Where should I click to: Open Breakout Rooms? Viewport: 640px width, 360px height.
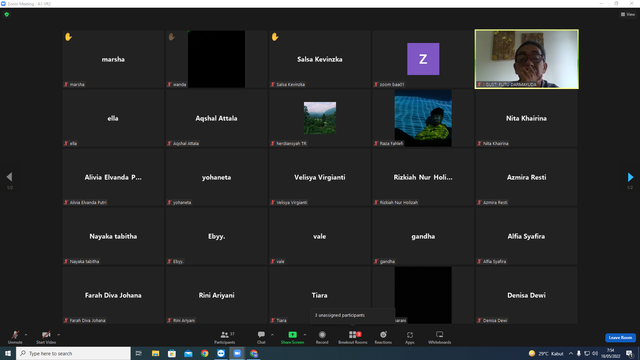(353, 337)
